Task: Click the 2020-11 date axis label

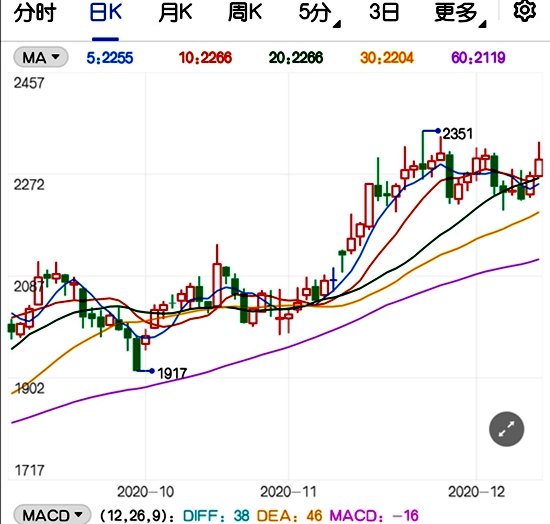Action: pyautogui.click(x=288, y=492)
